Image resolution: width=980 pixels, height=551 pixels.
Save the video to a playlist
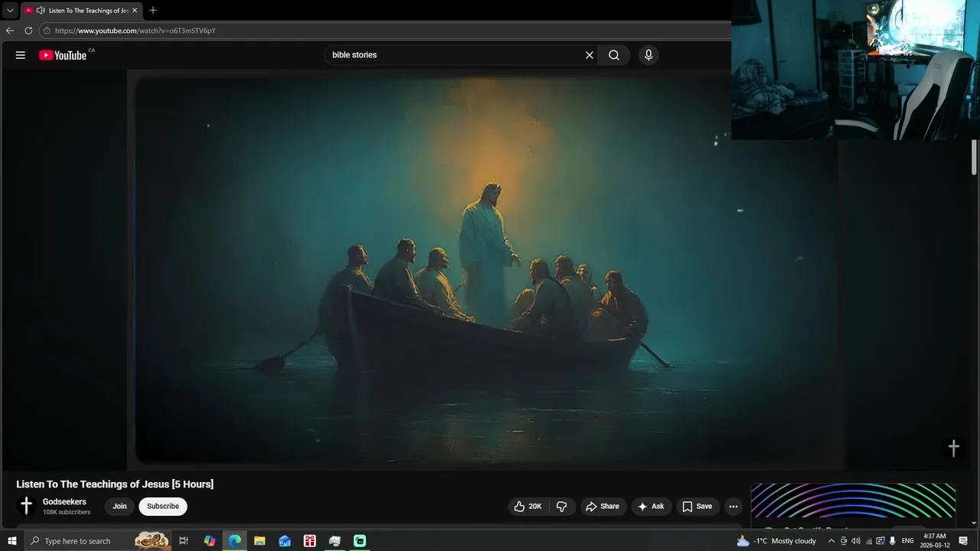click(x=697, y=507)
